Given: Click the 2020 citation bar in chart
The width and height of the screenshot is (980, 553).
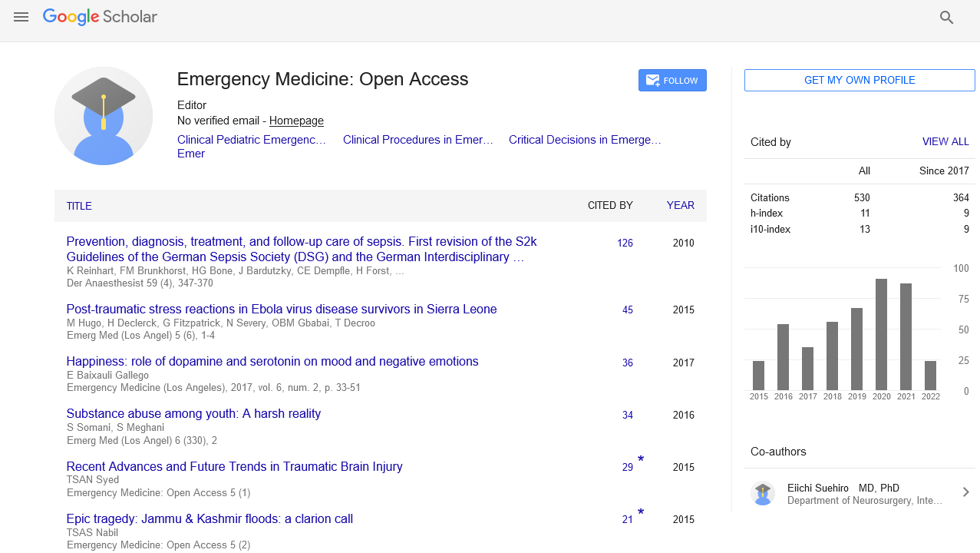Looking at the screenshot, I should [x=881, y=334].
